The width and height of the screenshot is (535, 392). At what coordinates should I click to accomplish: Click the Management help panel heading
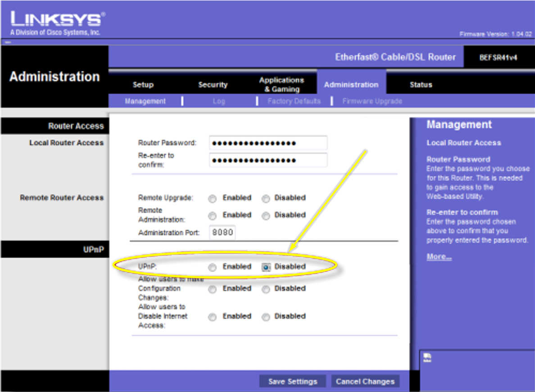point(459,125)
